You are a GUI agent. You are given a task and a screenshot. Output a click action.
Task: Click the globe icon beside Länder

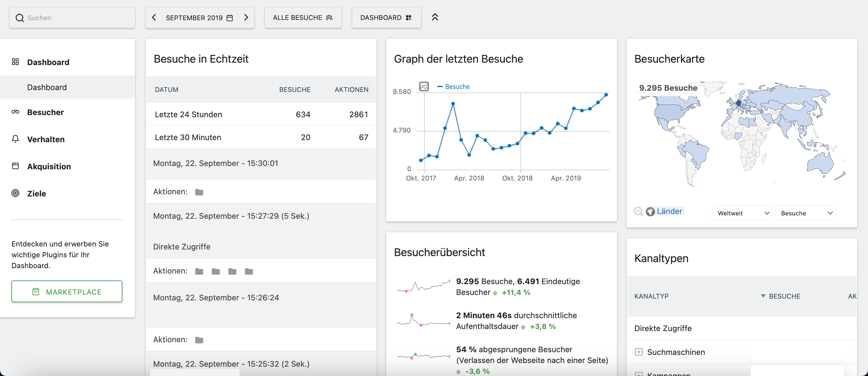pos(650,211)
